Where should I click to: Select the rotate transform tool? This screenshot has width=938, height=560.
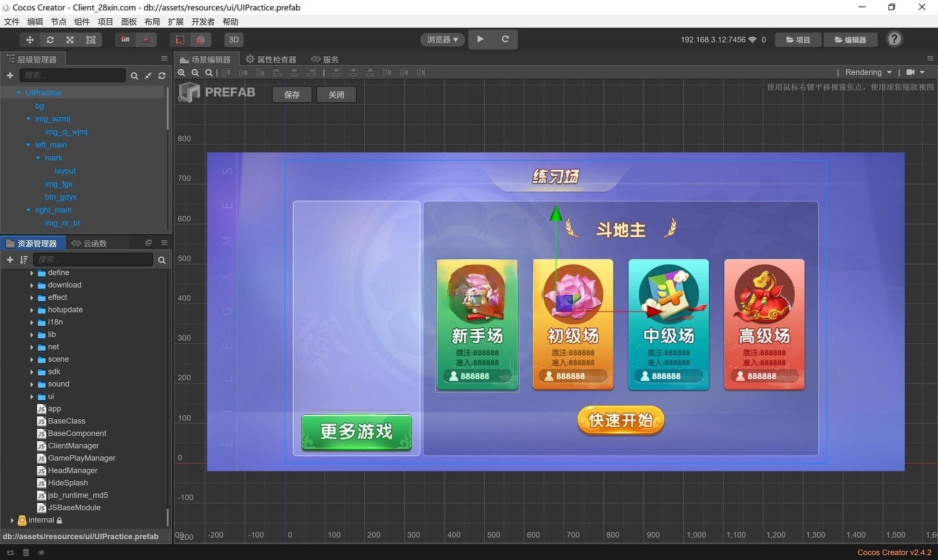coord(50,40)
